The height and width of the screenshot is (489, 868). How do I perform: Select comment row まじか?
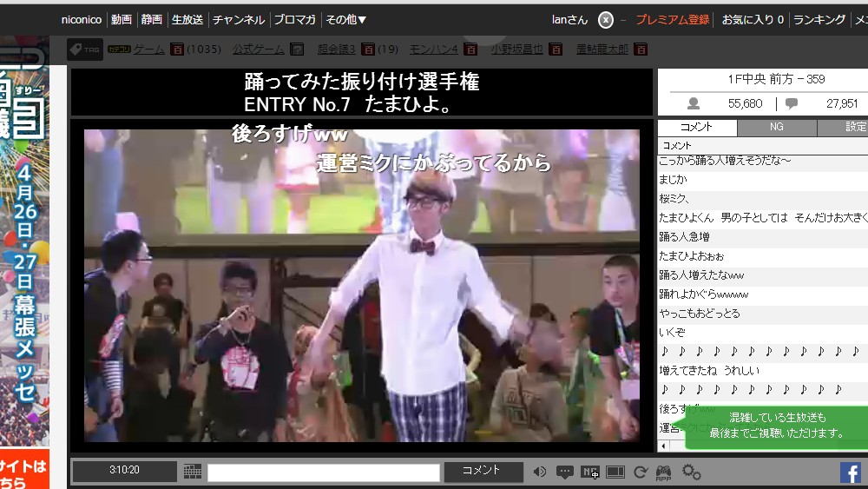pyautogui.click(x=763, y=180)
